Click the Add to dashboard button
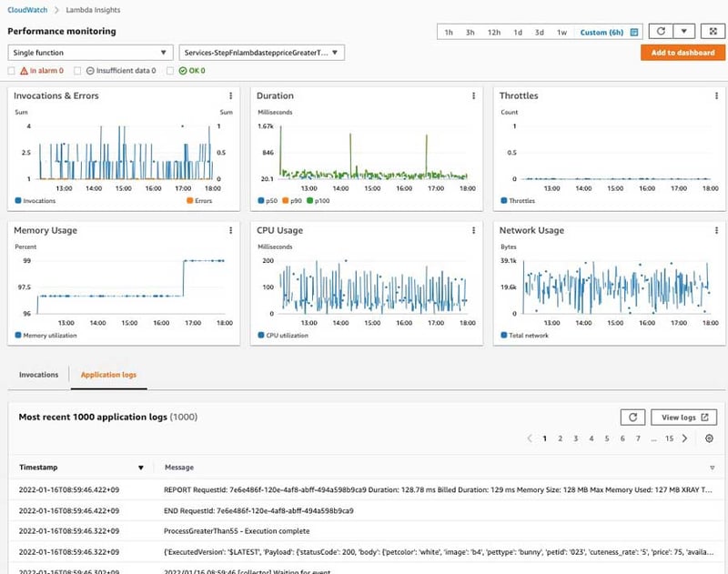Screen dimensions: 728x574 pos(683,53)
